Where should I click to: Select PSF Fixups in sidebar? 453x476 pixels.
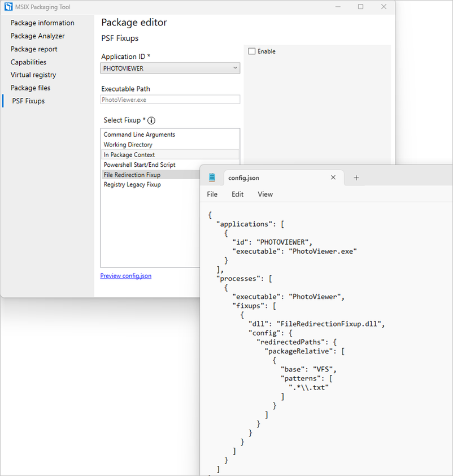[x=28, y=101]
